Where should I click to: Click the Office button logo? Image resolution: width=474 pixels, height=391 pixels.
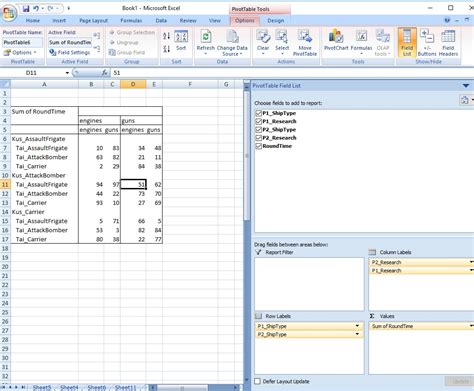[9, 13]
